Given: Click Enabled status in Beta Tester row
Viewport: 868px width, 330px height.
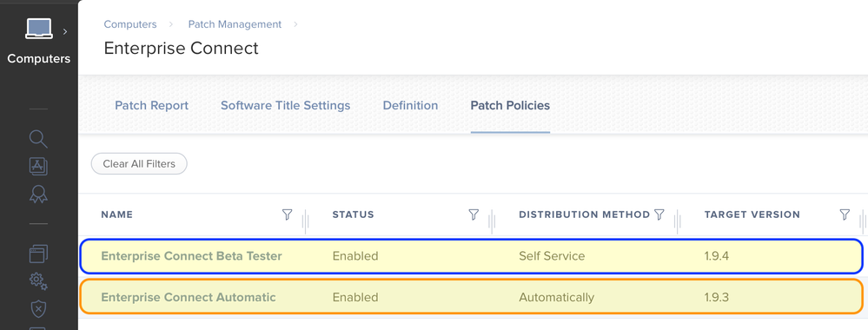Looking at the screenshot, I should tap(355, 256).
